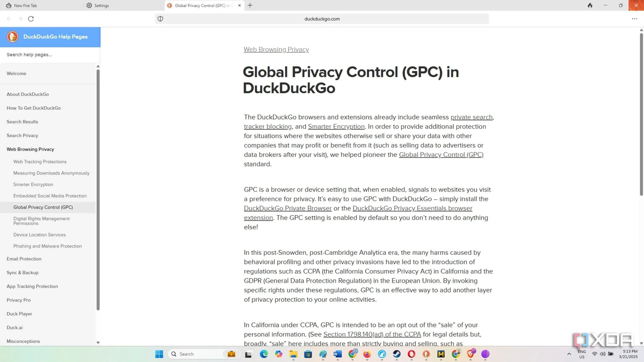
Task: Open Microsoft Word from the taskbar
Action: coord(338,354)
